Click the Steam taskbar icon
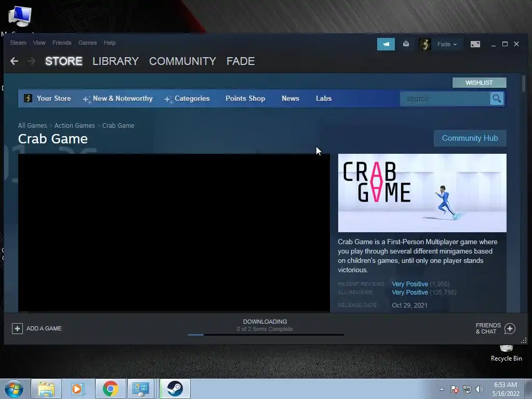532x399 pixels. coord(175,389)
